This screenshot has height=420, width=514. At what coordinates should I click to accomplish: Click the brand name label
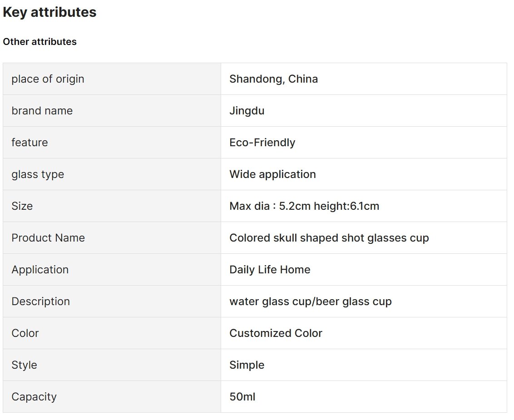tap(42, 111)
